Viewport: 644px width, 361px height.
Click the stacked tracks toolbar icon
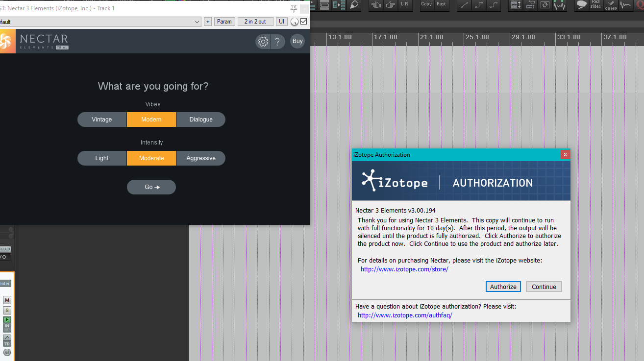[324, 5]
